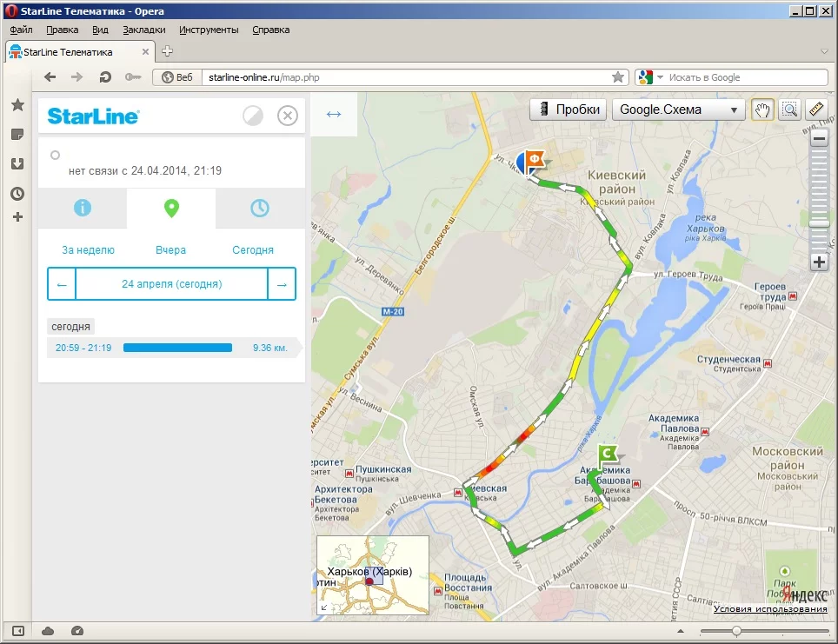Click the green start flag marker
The width and height of the screenshot is (838, 644).
(607, 455)
